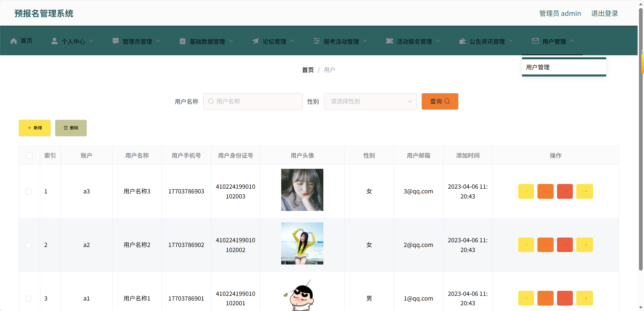Image resolution: width=644 pixels, height=311 pixels.
Task: Open 首页 in the navigation bar
Action: 27,41
